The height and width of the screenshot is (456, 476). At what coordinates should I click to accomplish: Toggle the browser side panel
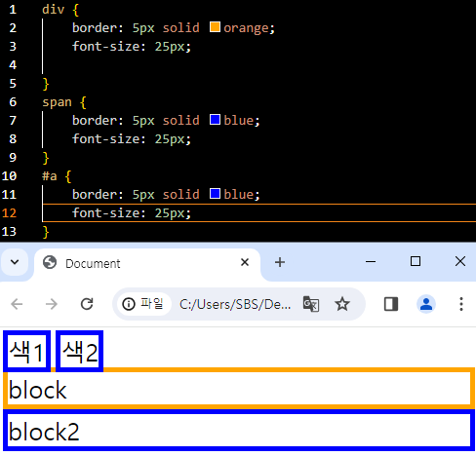pos(391,304)
